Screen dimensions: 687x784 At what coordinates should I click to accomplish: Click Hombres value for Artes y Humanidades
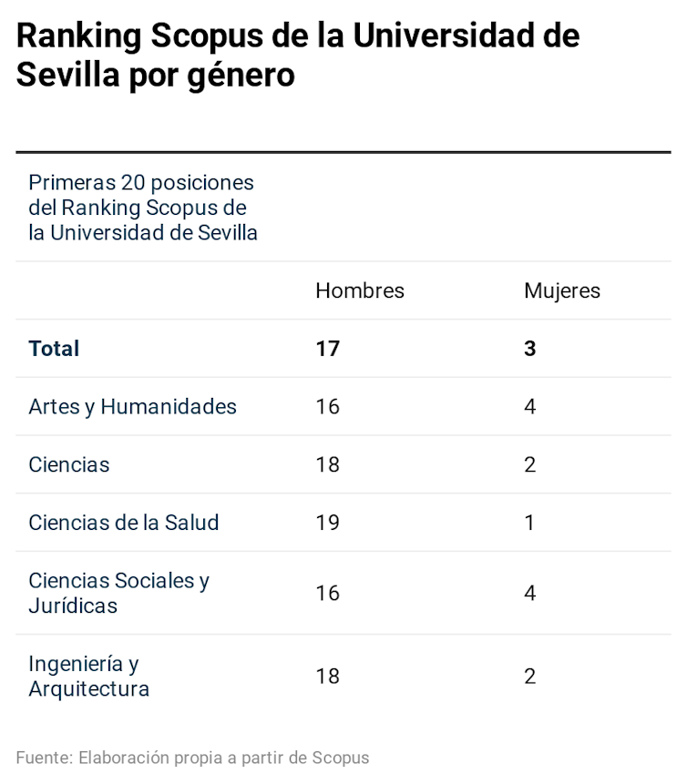click(x=327, y=407)
